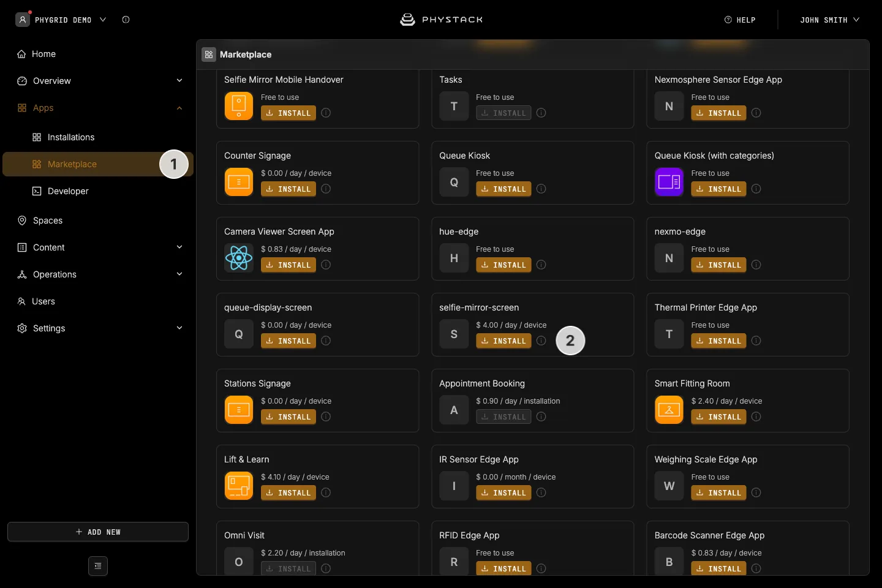This screenshot has height=588, width=882.
Task: Open info icon on Queue Kiosk card
Action: click(x=541, y=189)
